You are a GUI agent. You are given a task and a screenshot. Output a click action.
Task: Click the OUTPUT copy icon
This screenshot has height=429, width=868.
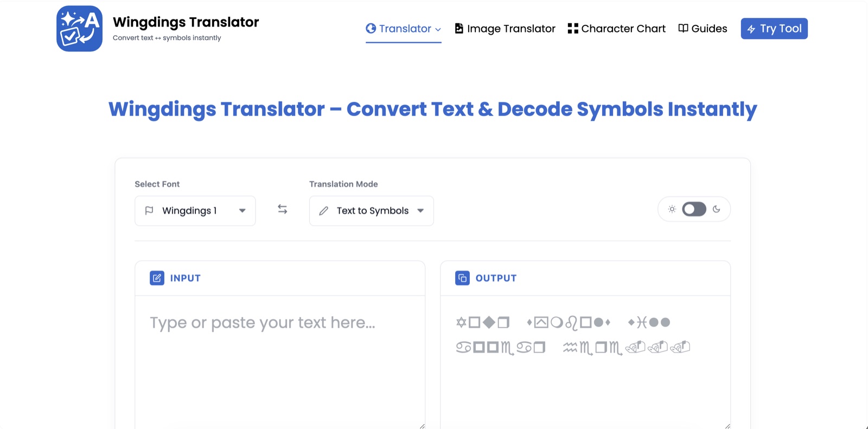tap(462, 278)
